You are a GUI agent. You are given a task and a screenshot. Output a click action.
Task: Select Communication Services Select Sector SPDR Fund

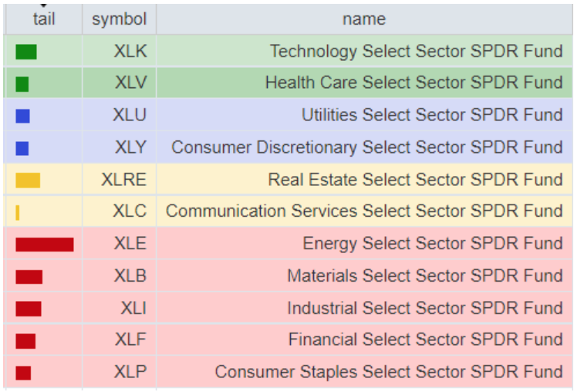point(364,211)
